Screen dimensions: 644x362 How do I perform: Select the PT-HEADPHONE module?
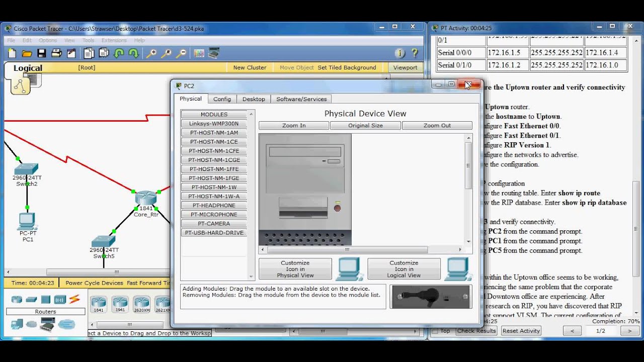[214, 206]
